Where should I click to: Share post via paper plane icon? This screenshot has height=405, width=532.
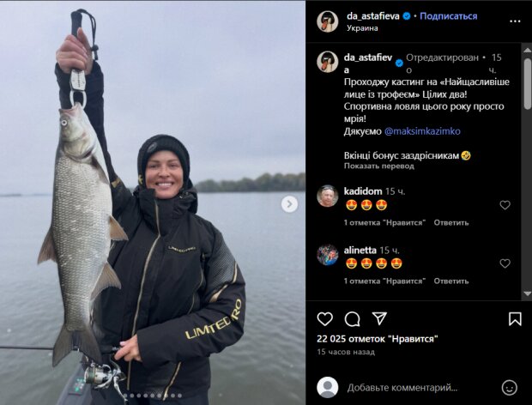click(x=379, y=318)
